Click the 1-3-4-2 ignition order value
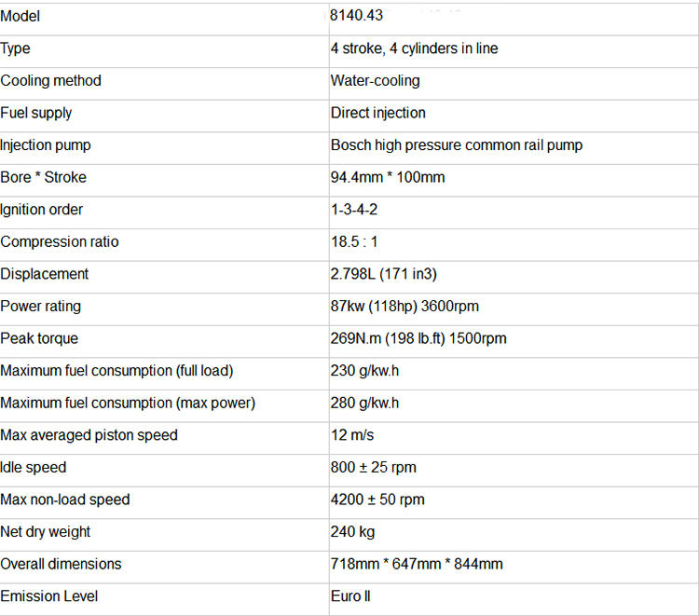The height and width of the screenshot is (616, 699). click(354, 210)
